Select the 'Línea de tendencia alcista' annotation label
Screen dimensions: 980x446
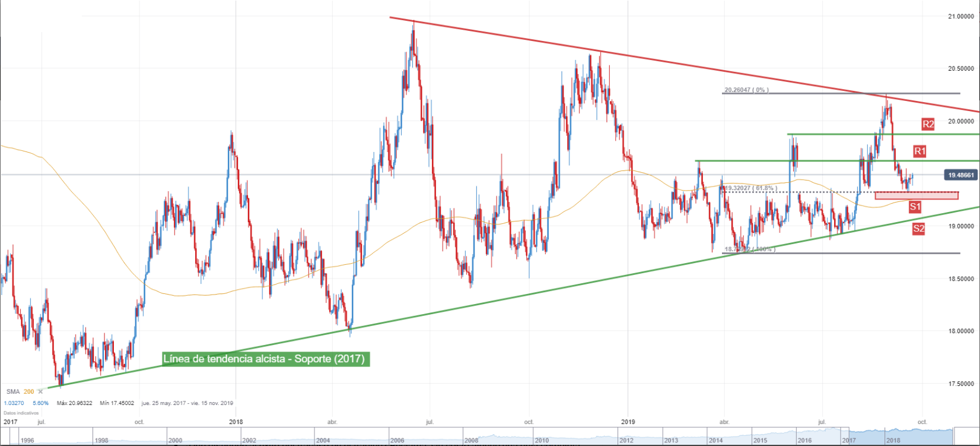(x=265, y=359)
